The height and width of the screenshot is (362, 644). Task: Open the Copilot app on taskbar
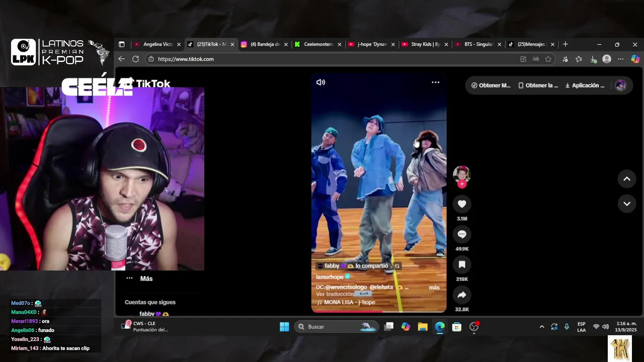point(406,327)
